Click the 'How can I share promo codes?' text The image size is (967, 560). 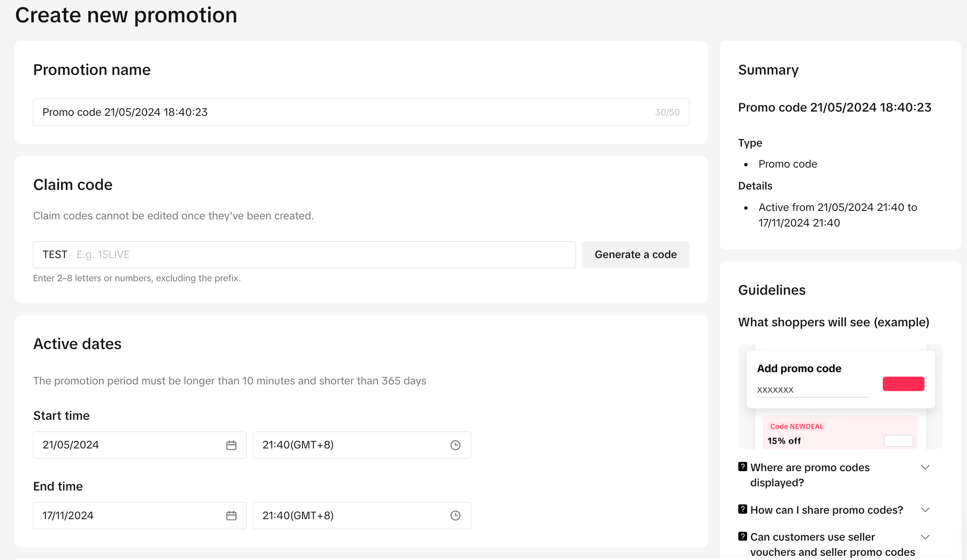tap(826, 510)
